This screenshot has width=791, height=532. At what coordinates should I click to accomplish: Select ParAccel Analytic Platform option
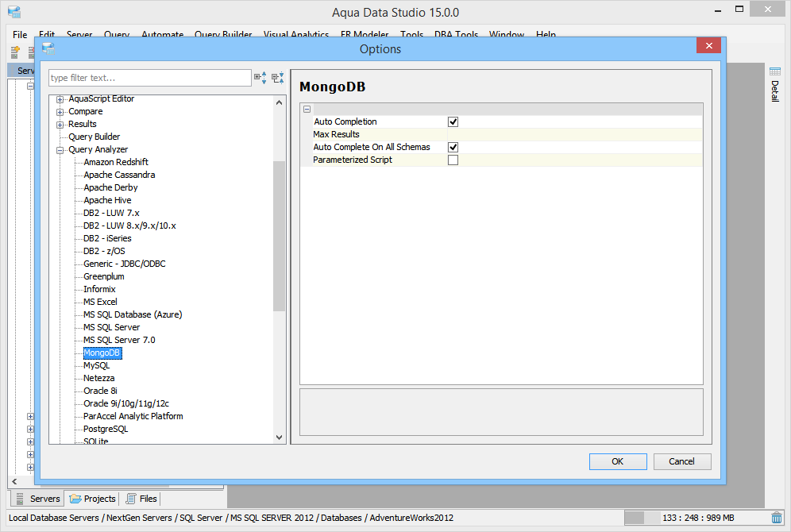click(133, 416)
